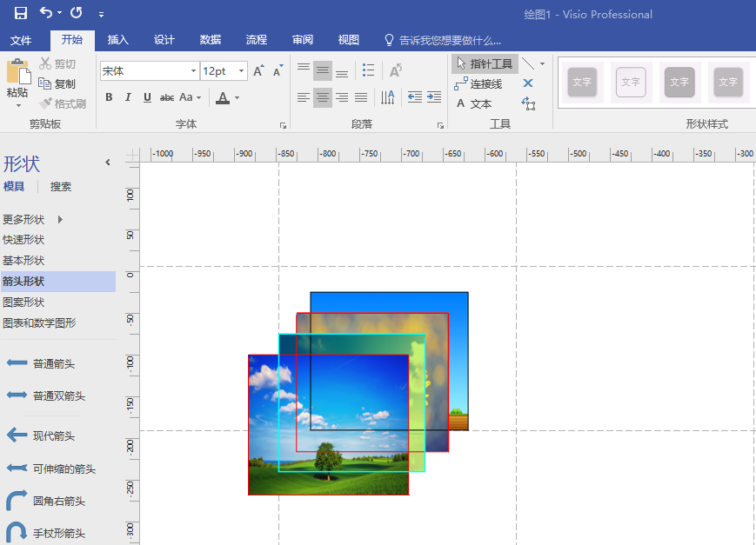
Task: Switch to the 插入 ribbon tab
Action: pos(117,40)
